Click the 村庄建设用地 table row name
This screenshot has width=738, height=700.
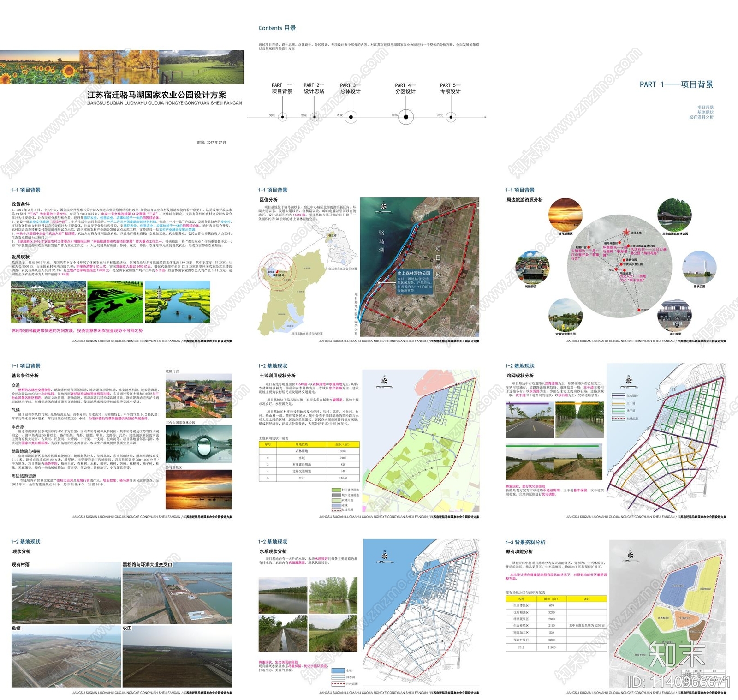tap(302, 465)
